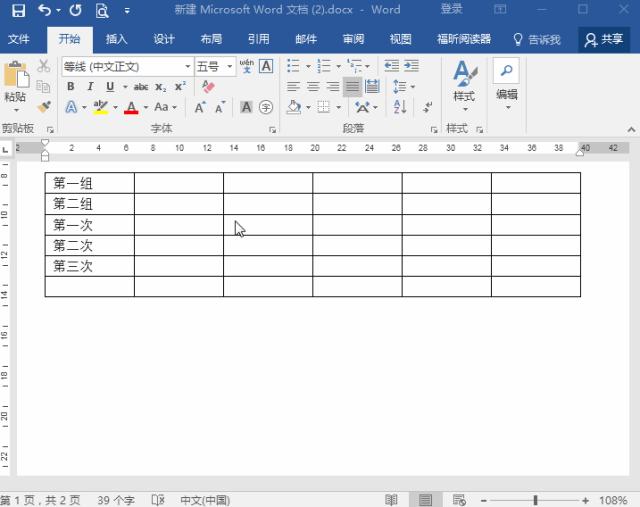Expand the multilevel list dropdown
The image size is (640, 507).
(x=368, y=66)
